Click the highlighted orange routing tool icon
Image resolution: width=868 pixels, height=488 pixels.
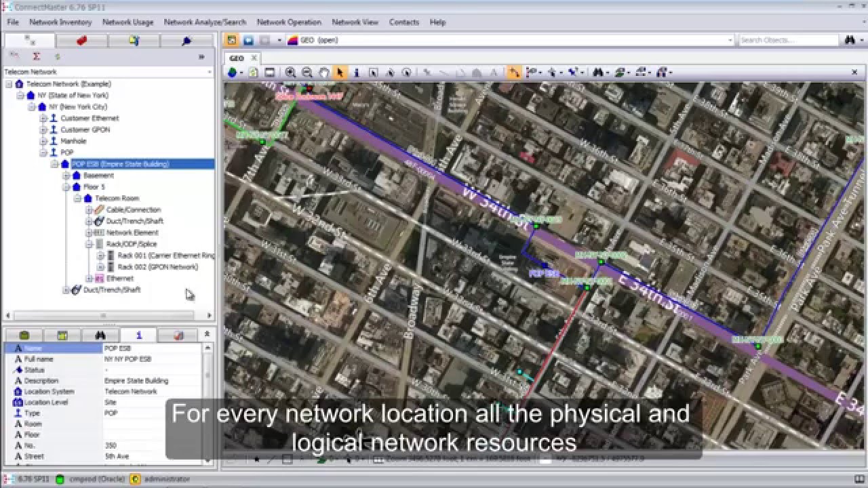(514, 73)
